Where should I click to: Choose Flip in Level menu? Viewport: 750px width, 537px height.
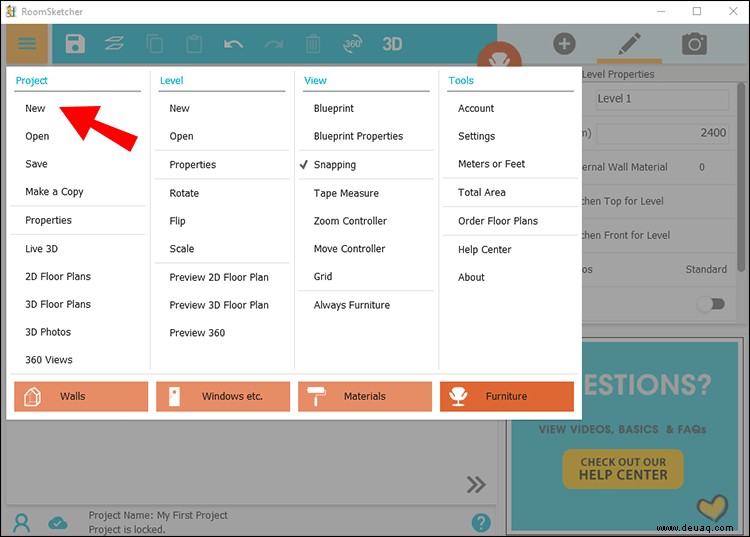[x=177, y=221]
